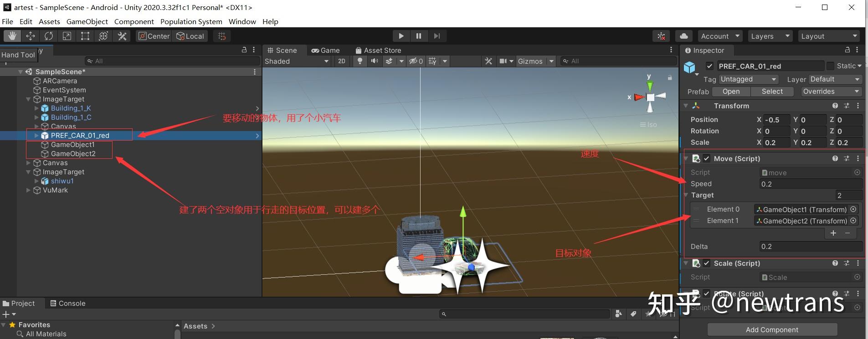This screenshot has height=339, width=868.
Task: Click the Pause button
Action: [419, 36]
